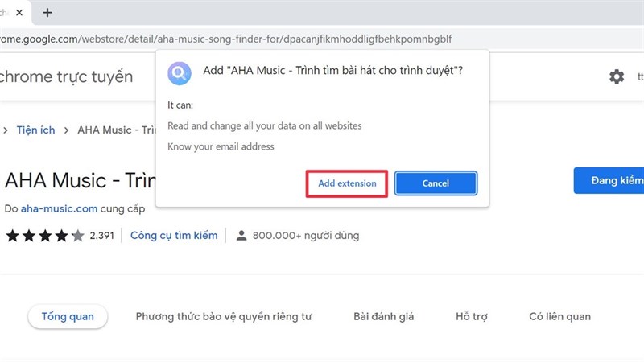Cancel the extension install dialog
The width and height of the screenshot is (644, 362).
pyautogui.click(x=436, y=183)
